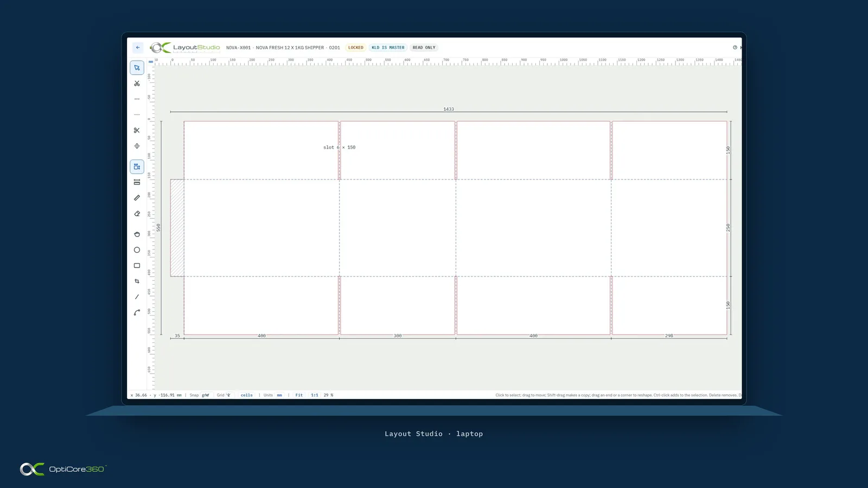Pick the dashed line tool
The image size is (868, 488).
click(x=137, y=99)
